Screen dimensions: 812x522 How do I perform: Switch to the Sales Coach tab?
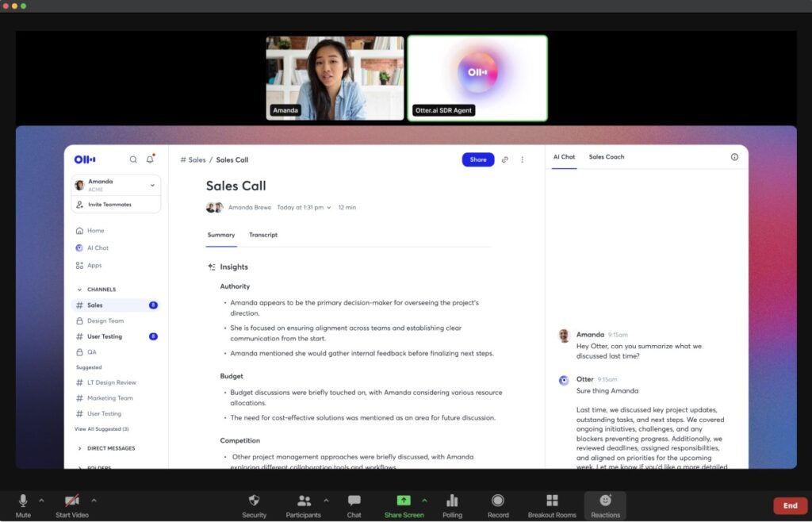(x=607, y=157)
